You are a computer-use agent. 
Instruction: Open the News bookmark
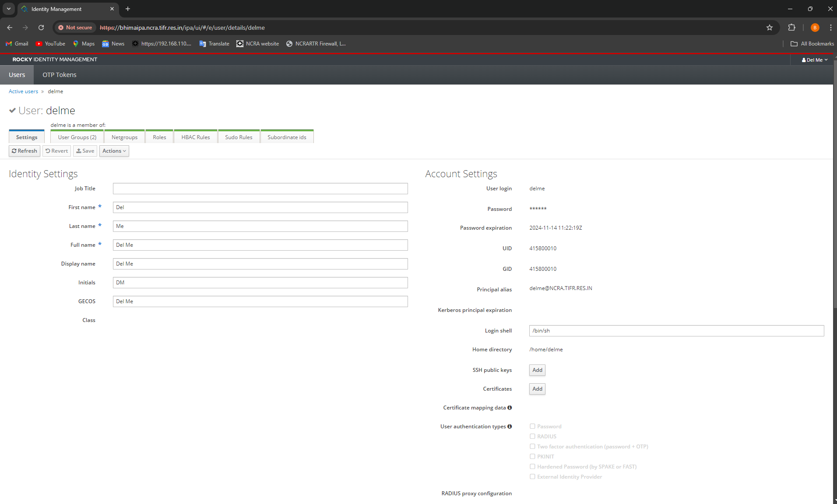pyautogui.click(x=113, y=44)
